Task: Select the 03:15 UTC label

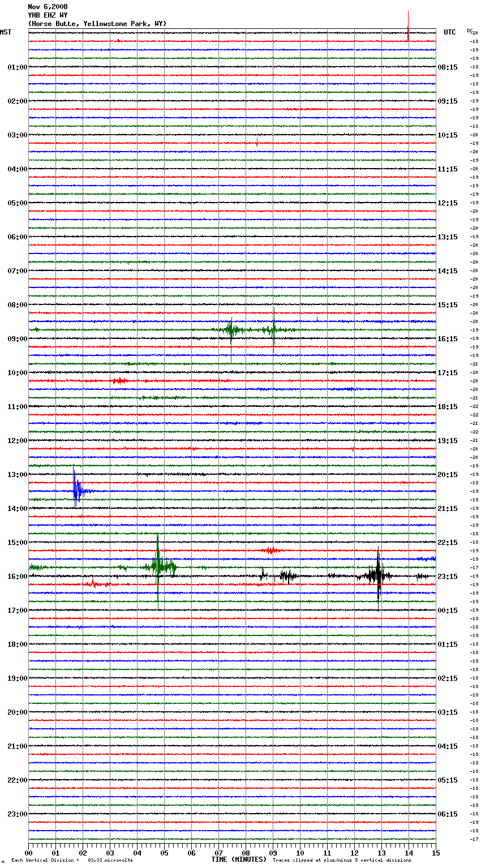Action: (448, 712)
